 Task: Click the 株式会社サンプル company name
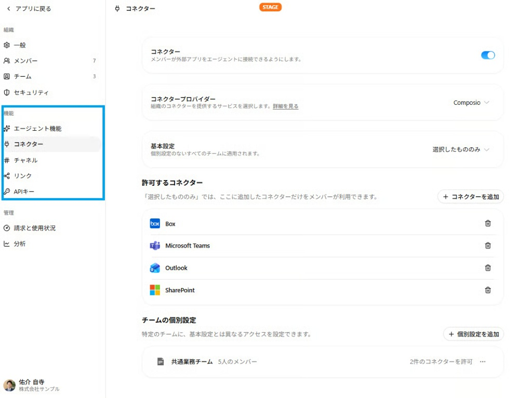coord(39,389)
